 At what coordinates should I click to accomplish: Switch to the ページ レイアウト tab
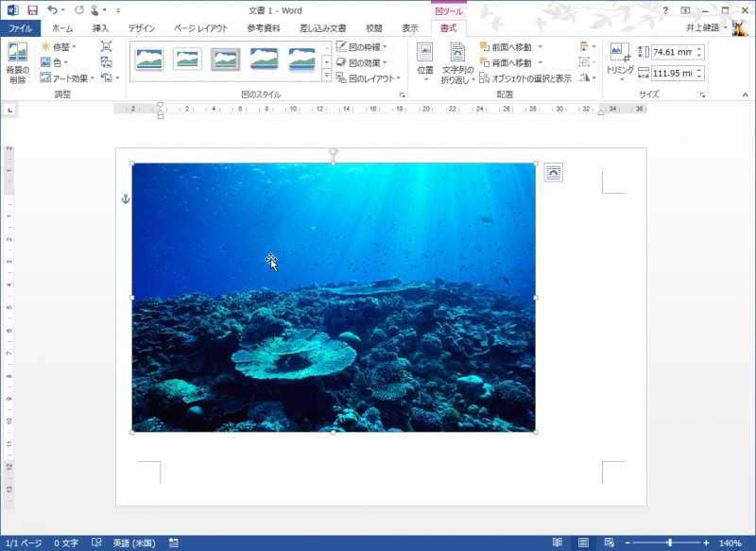(200, 28)
